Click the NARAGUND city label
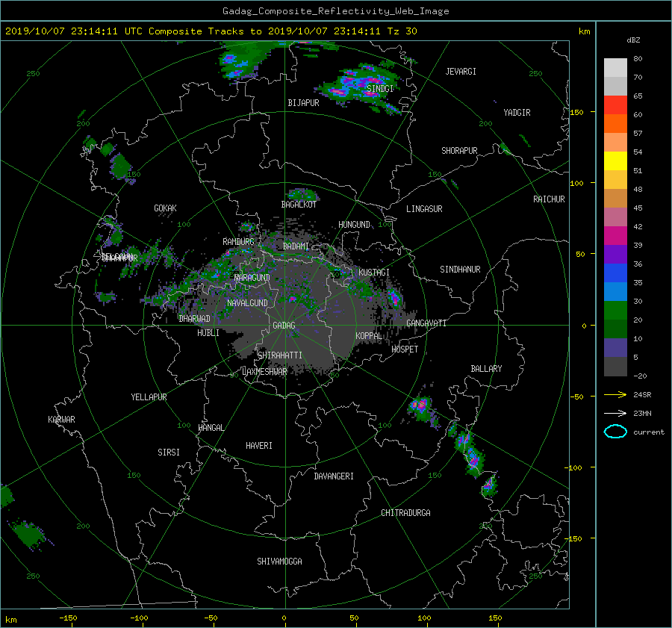 (252, 278)
